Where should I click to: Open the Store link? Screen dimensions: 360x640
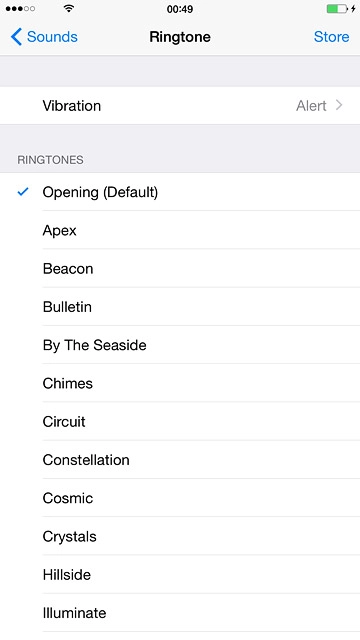pos(331,37)
